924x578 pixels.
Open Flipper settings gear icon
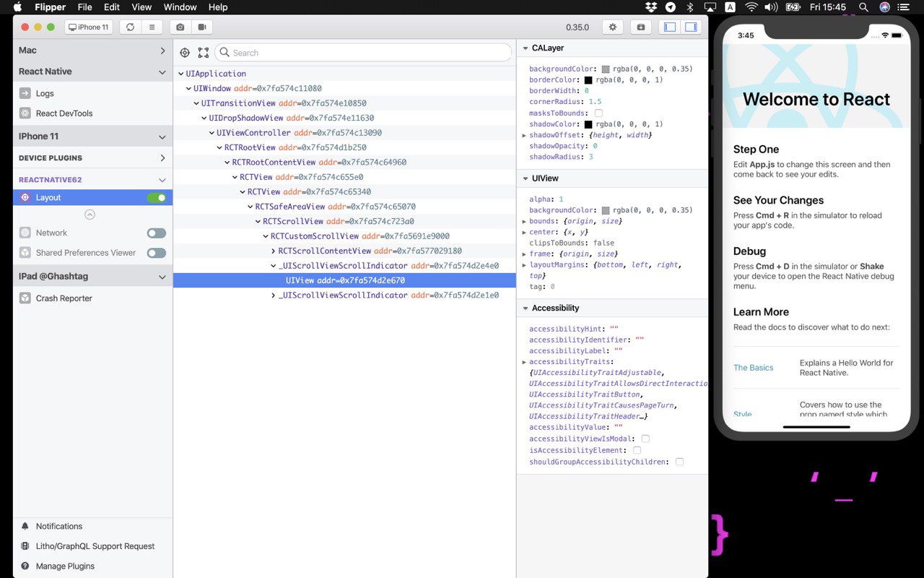pos(613,27)
